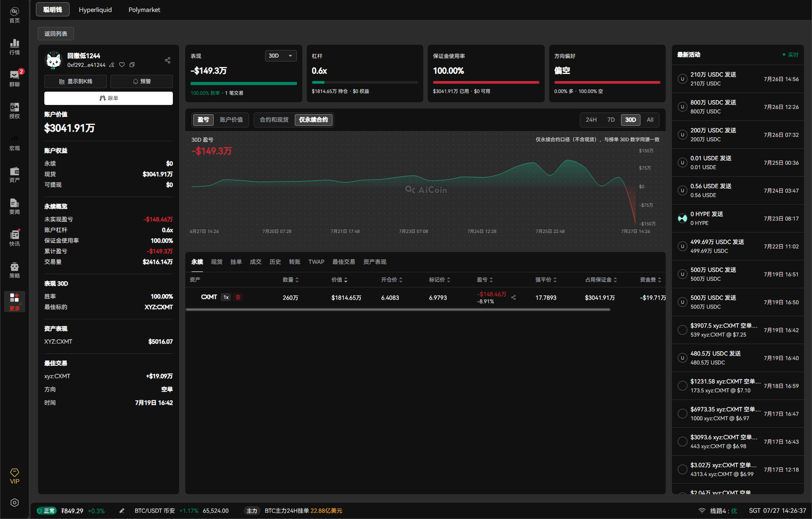Screen dimensions: 812x519
Task: Open the 群聊 chat icon with badge
Action: 15,78
